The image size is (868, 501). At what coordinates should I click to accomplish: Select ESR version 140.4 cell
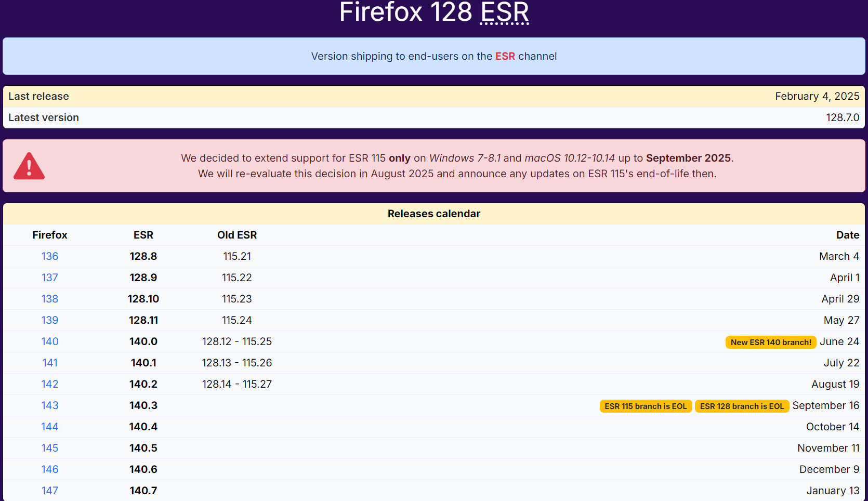click(x=143, y=427)
